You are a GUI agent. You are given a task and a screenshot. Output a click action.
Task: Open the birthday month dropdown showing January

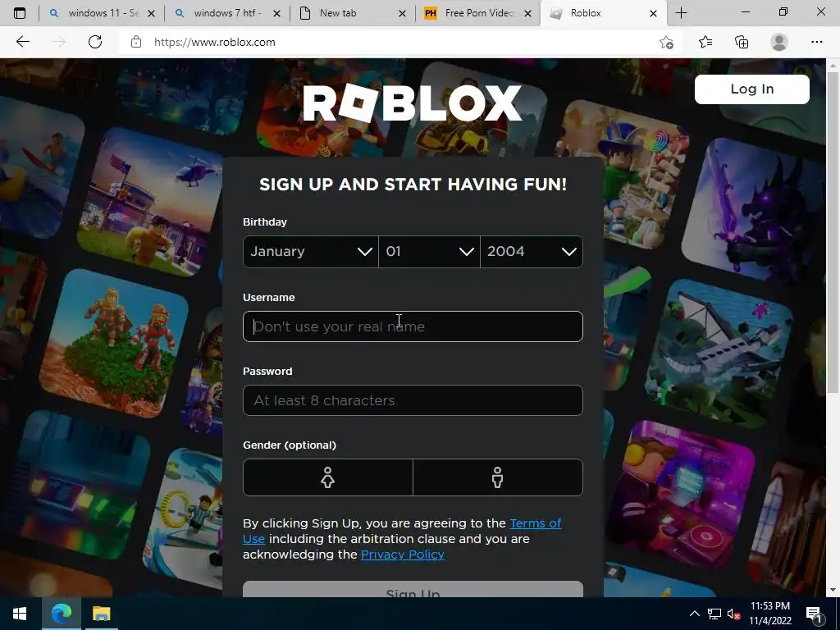pyautogui.click(x=311, y=251)
